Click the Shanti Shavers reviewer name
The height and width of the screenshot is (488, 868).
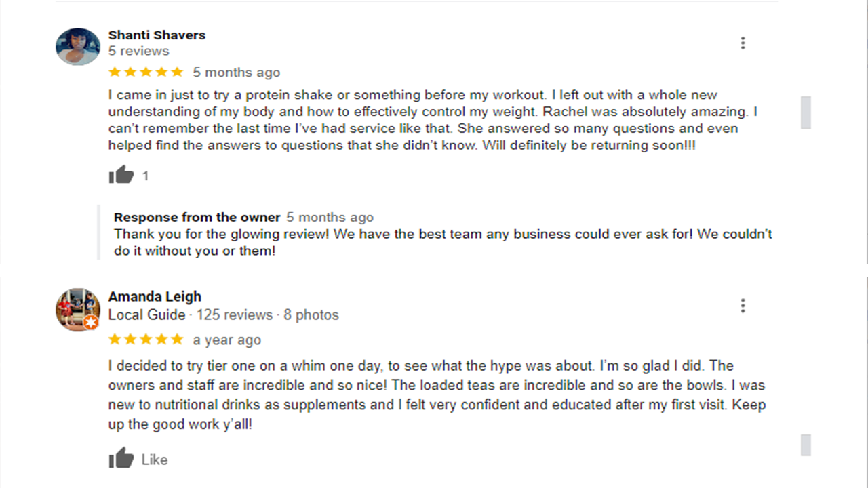[157, 35]
